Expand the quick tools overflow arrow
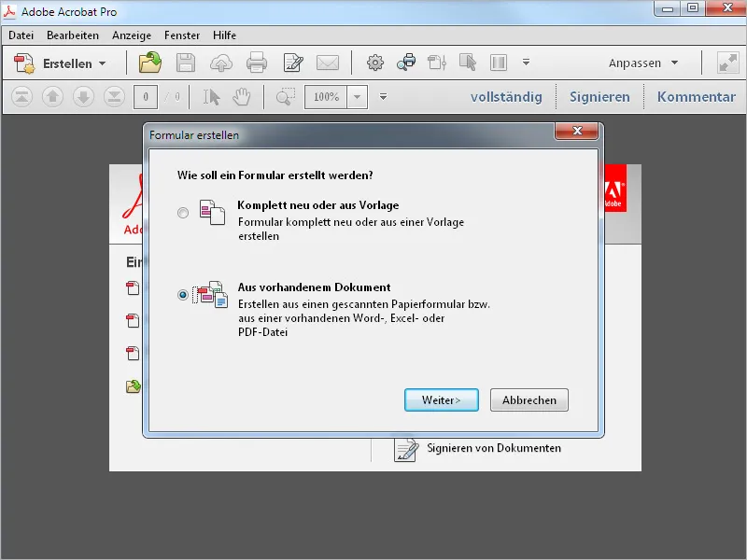The width and height of the screenshot is (747, 560). 526,63
